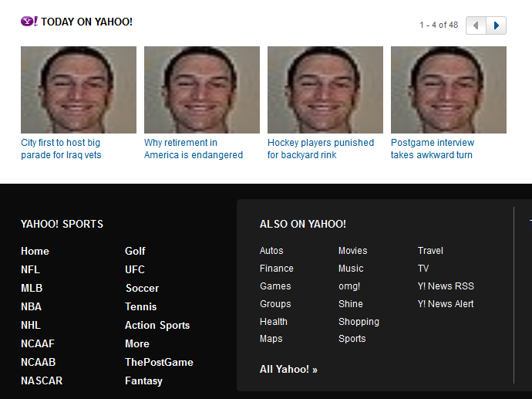Open the MLB section
The height and width of the screenshot is (399, 532).
(32, 289)
